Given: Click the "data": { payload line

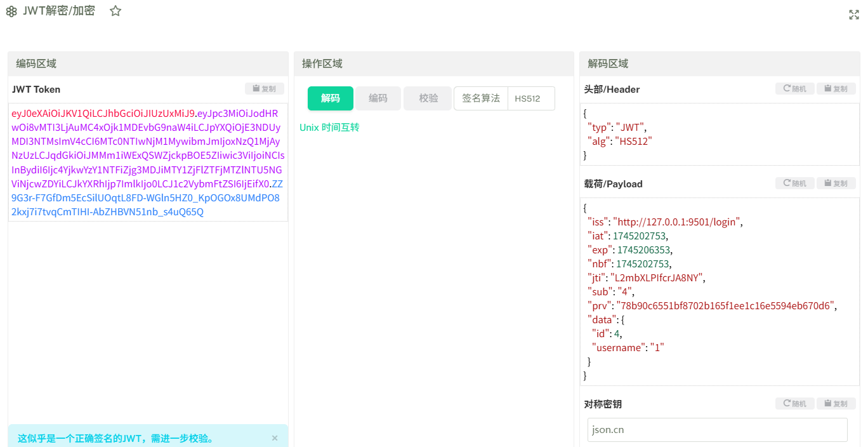Looking at the screenshot, I should pyautogui.click(x=606, y=320).
